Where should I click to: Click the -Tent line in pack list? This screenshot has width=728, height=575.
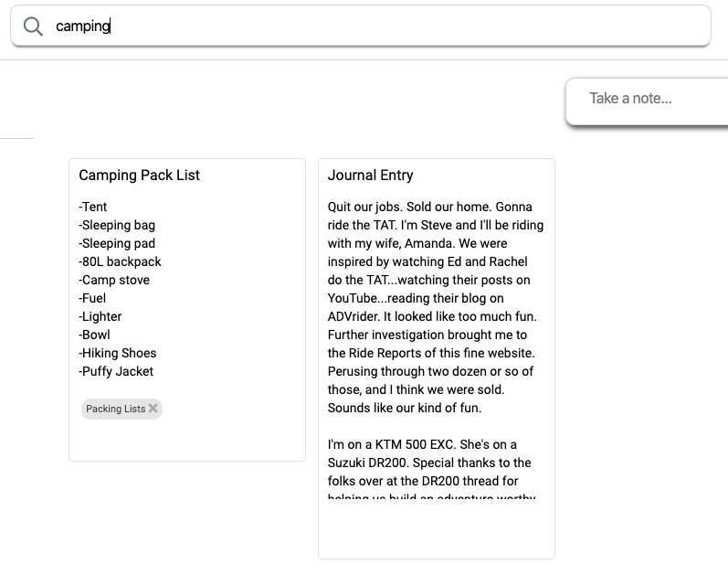pyautogui.click(x=93, y=208)
